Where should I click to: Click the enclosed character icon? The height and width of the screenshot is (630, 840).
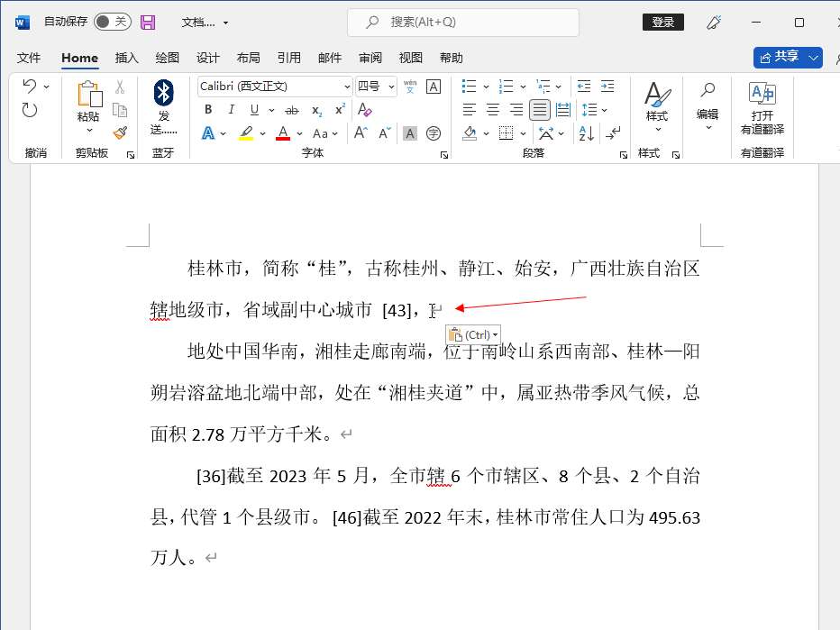434,132
